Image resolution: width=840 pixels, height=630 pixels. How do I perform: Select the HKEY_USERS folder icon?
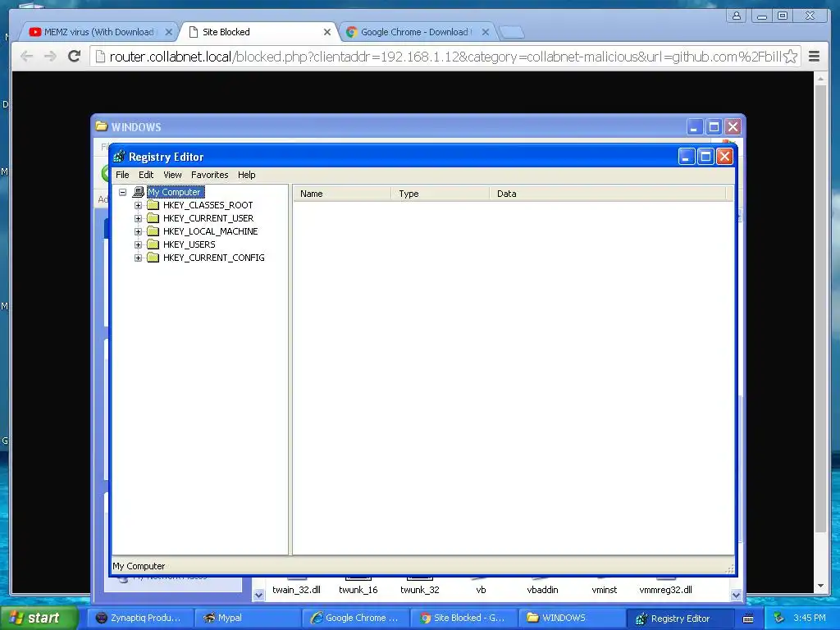point(153,244)
